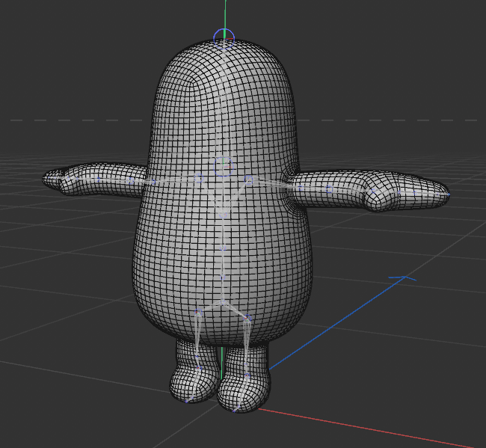Image resolution: width=486 pixels, height=448 pixels.
Task: Select the hip joint above the left leg
Action: tap(198, 312)
